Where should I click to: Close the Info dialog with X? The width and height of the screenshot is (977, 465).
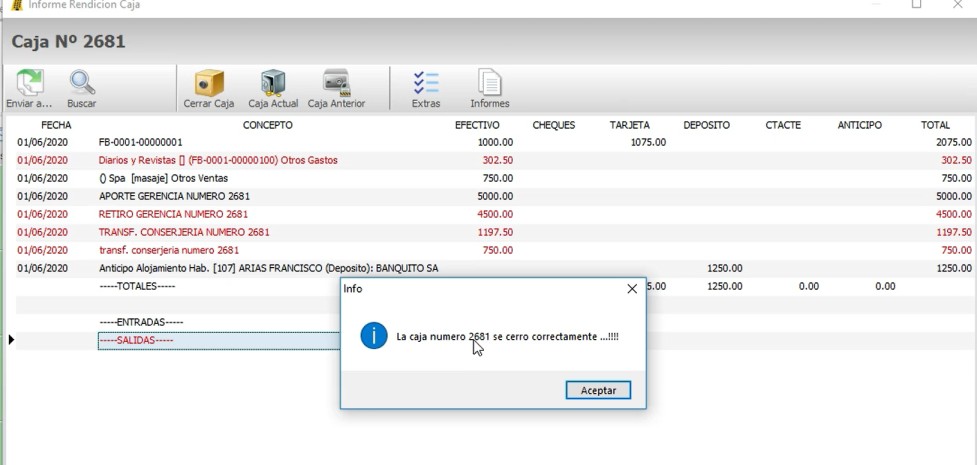[x=631, y=289]
